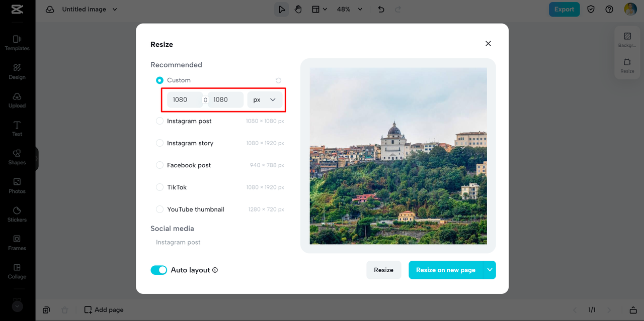Click the 1/1 page indicator
Viewport: 644px width, 321px height.
click(x=592, y=310)
